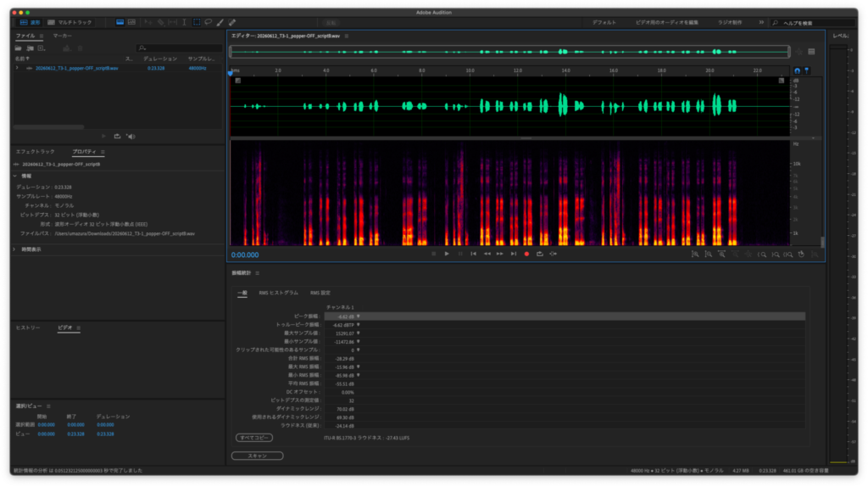Click Zoom In (Amplitude) icon
Screen dimensions: 868x487
pyautogui.click(x=695, y=255)
